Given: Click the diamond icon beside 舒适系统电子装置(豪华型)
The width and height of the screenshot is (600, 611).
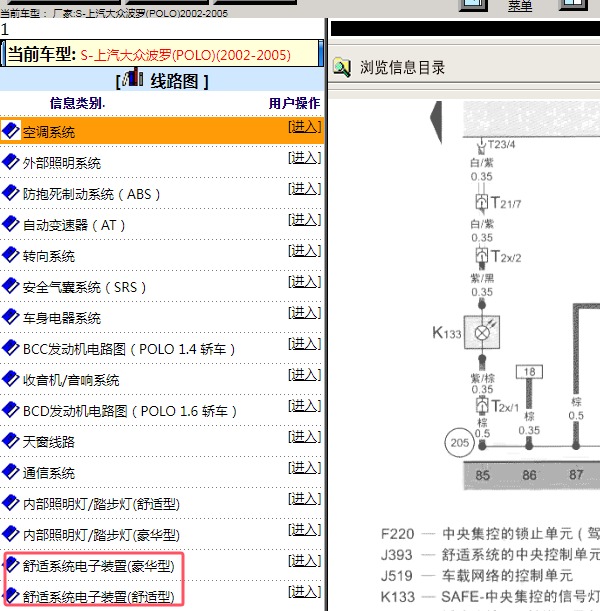Looking at the screenshot, I should [x=12, y=565].
